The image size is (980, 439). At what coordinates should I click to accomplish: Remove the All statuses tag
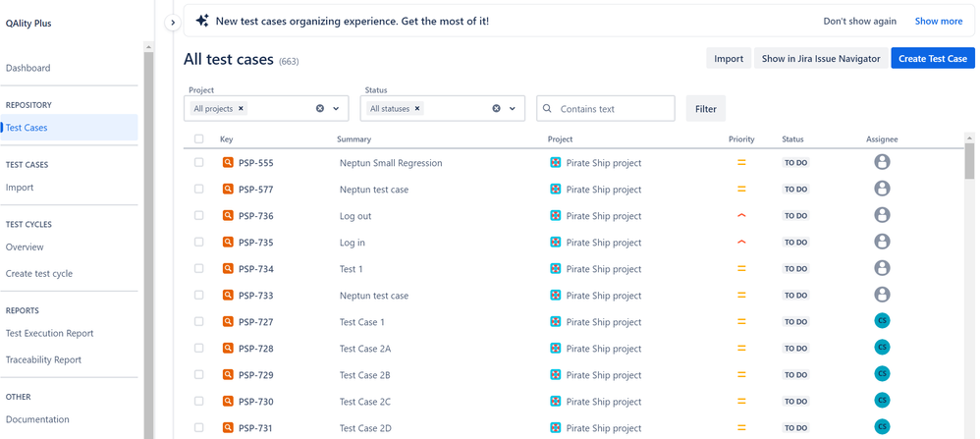point(417,109)
